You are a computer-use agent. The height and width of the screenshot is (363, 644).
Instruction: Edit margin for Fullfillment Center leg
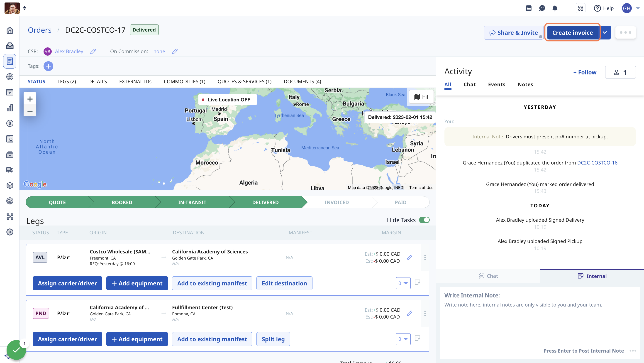[410, 313]
